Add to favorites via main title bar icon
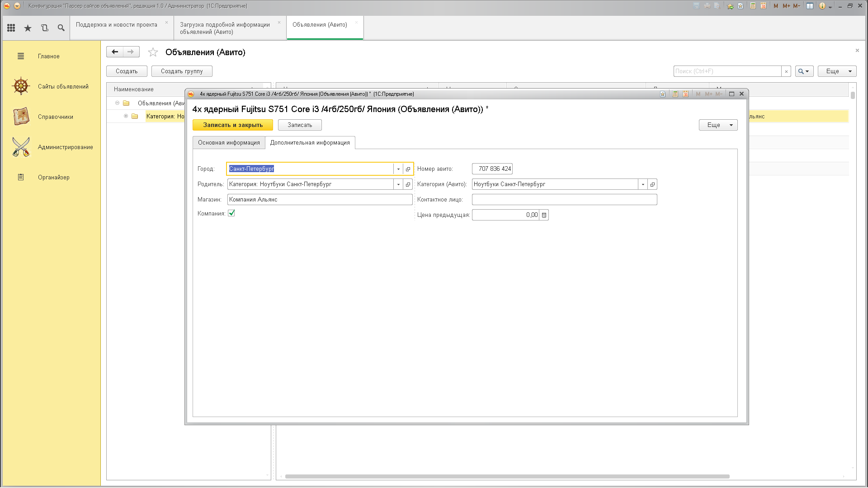 [741, 6]
